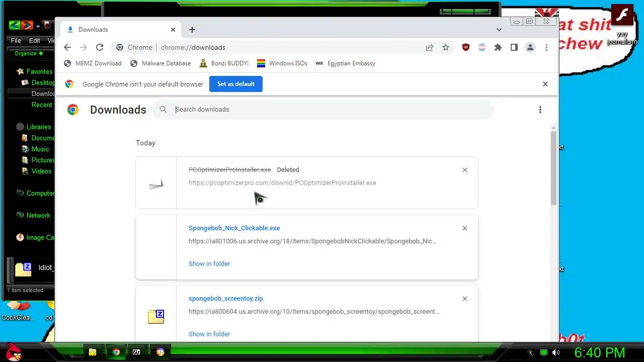
Task: Close the Downloads tab
Action: click(173, 30)
